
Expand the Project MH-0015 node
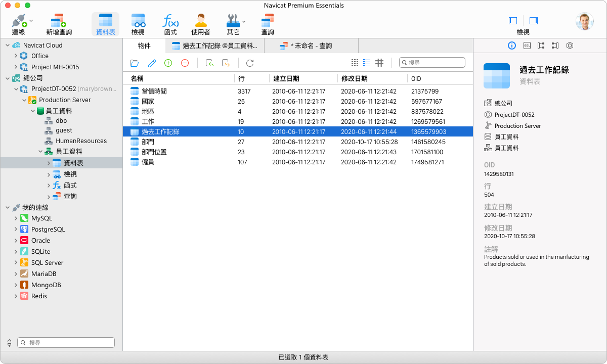[16, 67]
